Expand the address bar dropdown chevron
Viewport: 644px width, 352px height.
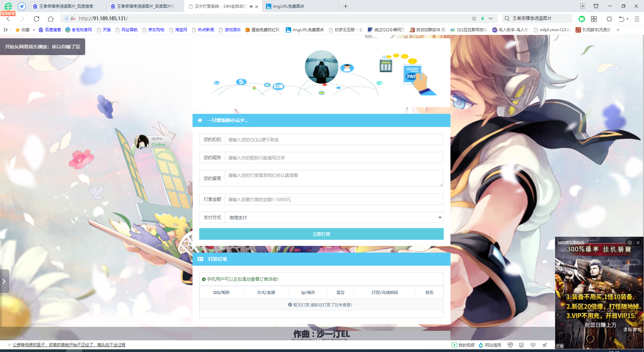tap(491, 18)
